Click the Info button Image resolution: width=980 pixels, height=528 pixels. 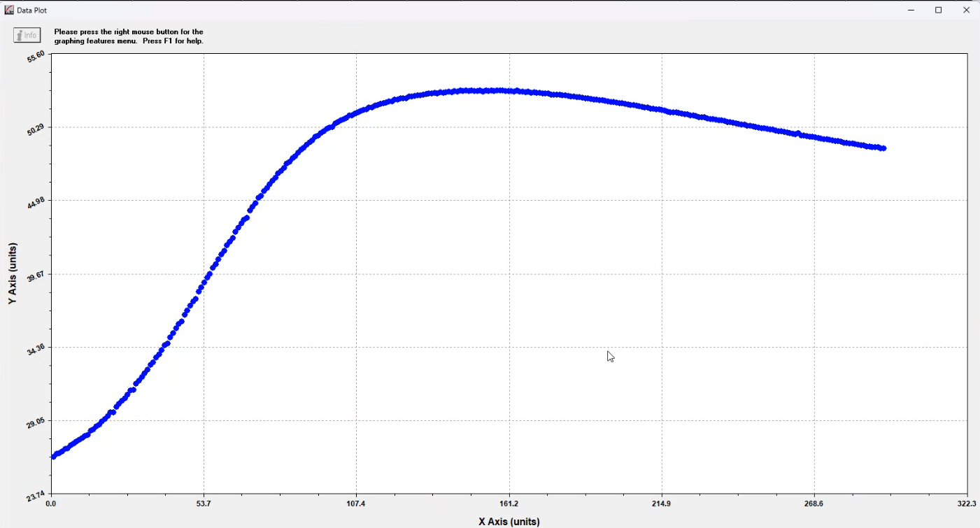(x=27, y=35)
